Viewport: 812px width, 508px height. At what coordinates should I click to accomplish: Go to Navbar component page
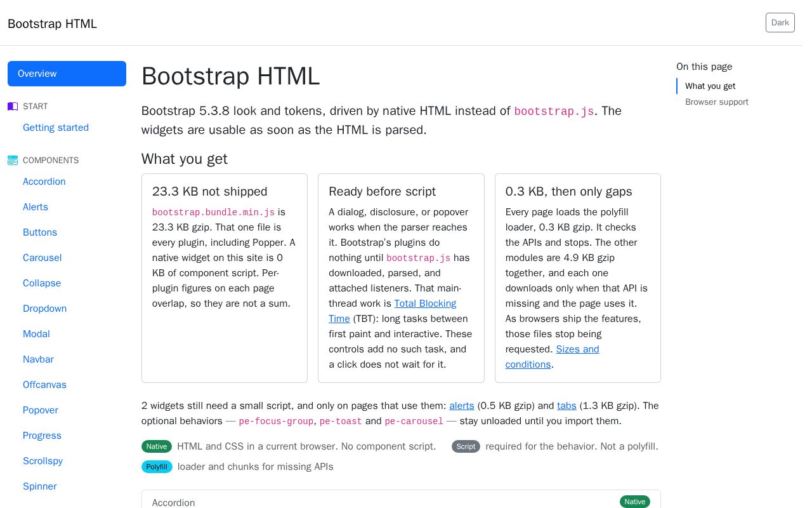tap(38, 359)
